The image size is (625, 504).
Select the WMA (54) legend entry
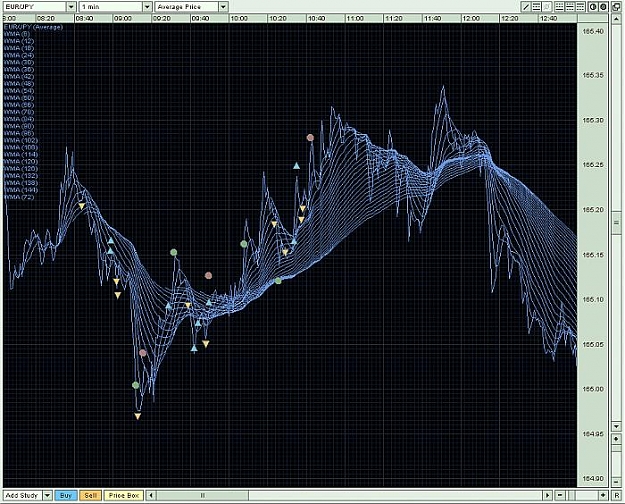(x=19, y=91)
